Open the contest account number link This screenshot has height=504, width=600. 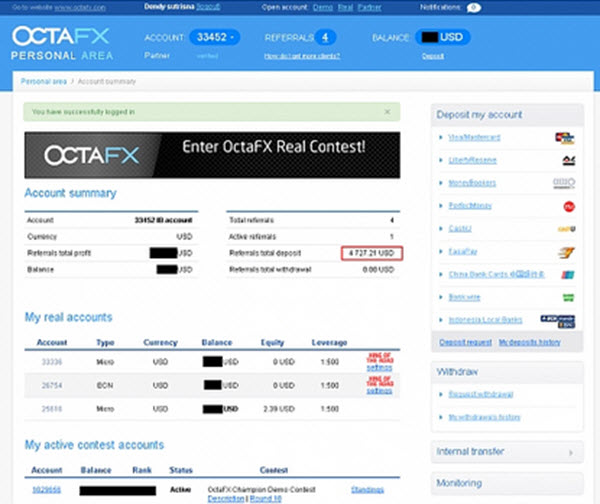[x=46, y=490]
